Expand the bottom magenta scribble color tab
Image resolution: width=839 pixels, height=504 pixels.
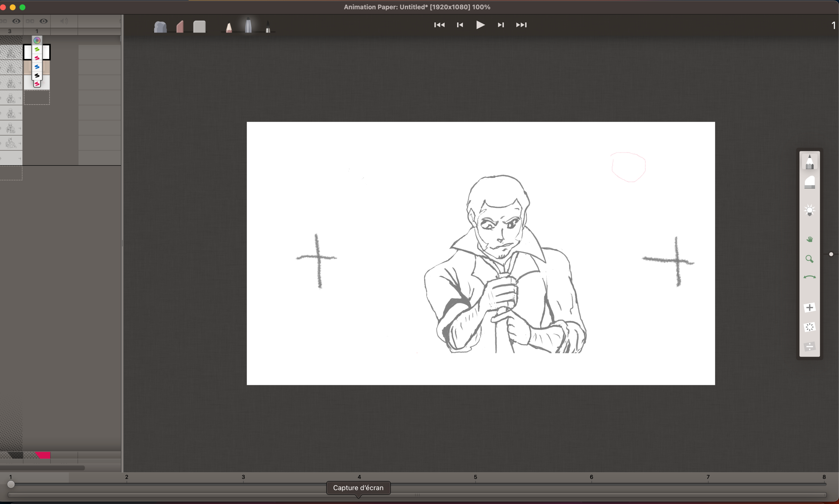coord(37,84)
